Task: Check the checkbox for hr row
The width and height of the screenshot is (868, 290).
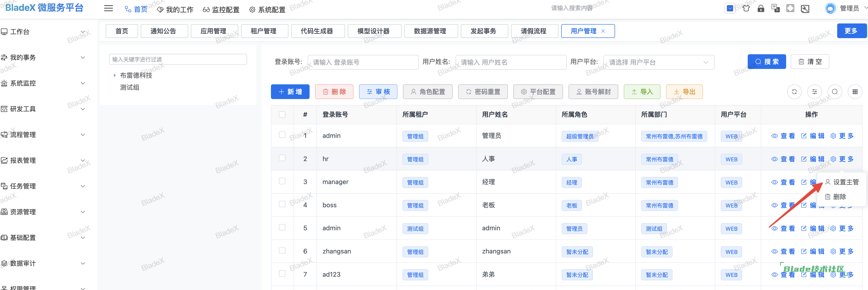Action: [x=282, y=158]
